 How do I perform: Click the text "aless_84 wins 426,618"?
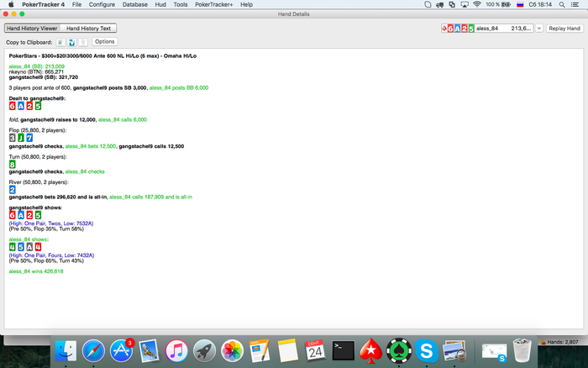pos(36,271)
